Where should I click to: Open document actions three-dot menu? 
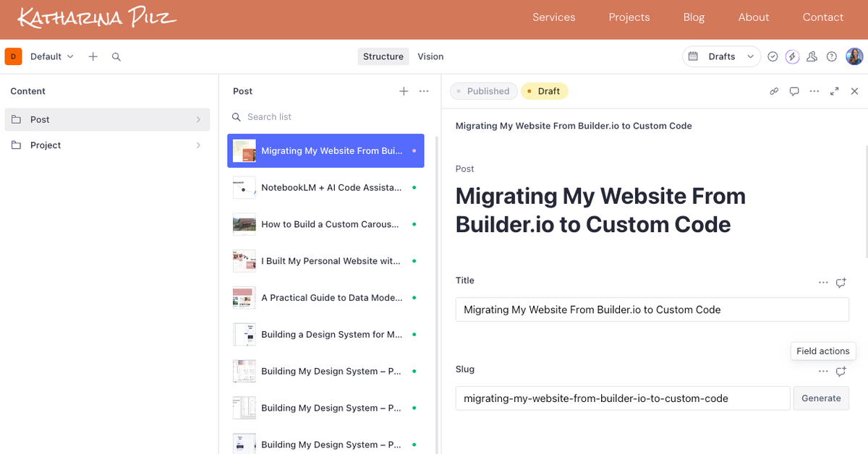(x=814, y=91)
